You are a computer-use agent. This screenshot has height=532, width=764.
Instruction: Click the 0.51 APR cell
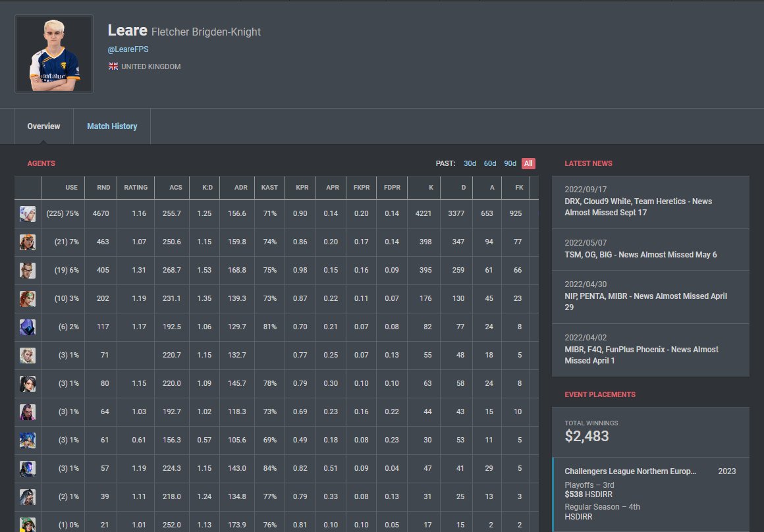coord(331,468)
